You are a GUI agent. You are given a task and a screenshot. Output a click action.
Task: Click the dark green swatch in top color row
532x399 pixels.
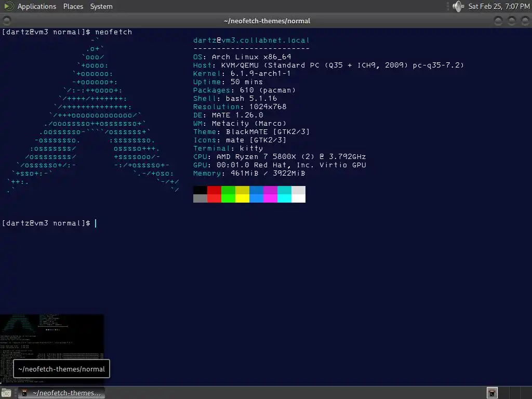pos(229,190)
